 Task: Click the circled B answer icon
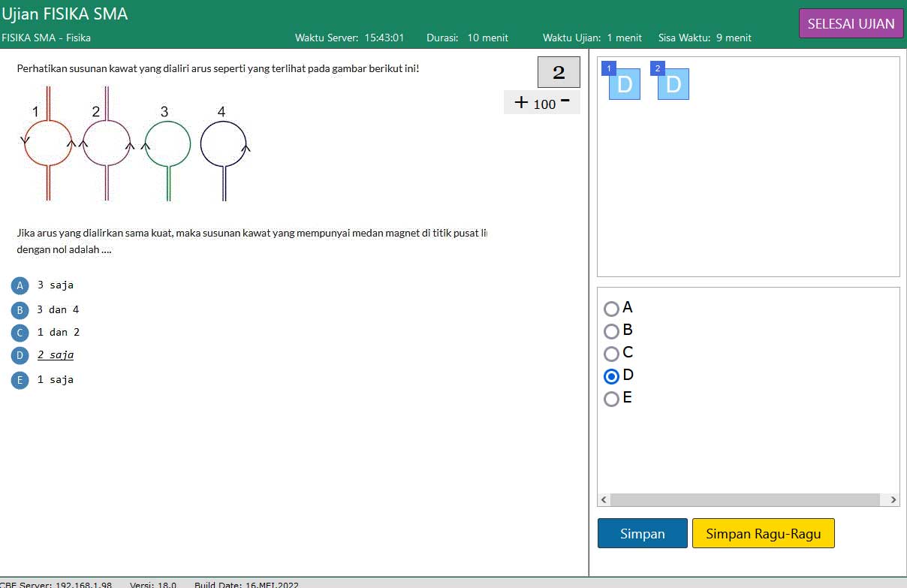pos(20,310)
